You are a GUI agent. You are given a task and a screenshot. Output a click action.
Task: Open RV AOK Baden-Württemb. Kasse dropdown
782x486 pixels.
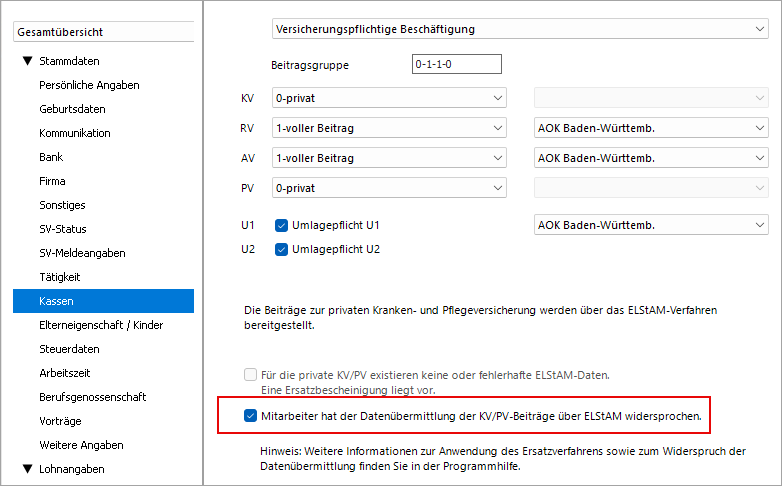click(x=650, y=128)
